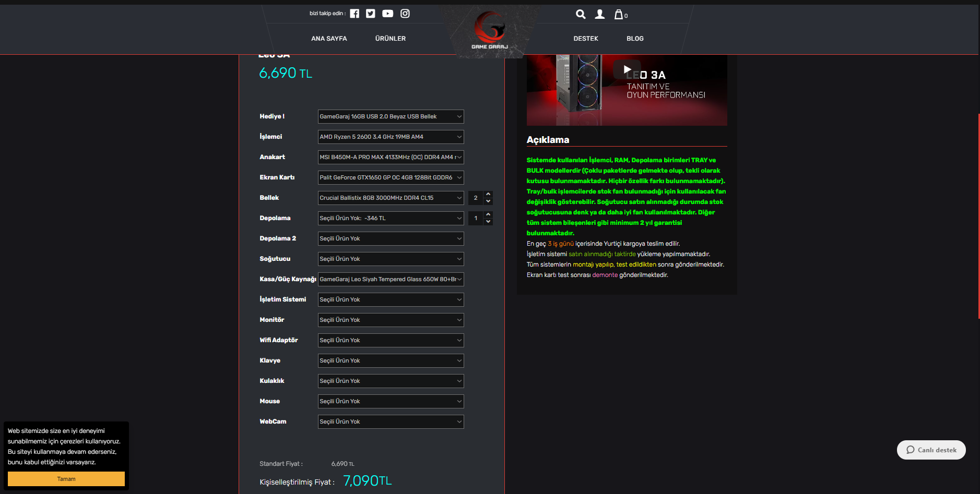Open the Depolama 2 dropdown
Viewport: 980px width, 494px height.
coord(391,239)
